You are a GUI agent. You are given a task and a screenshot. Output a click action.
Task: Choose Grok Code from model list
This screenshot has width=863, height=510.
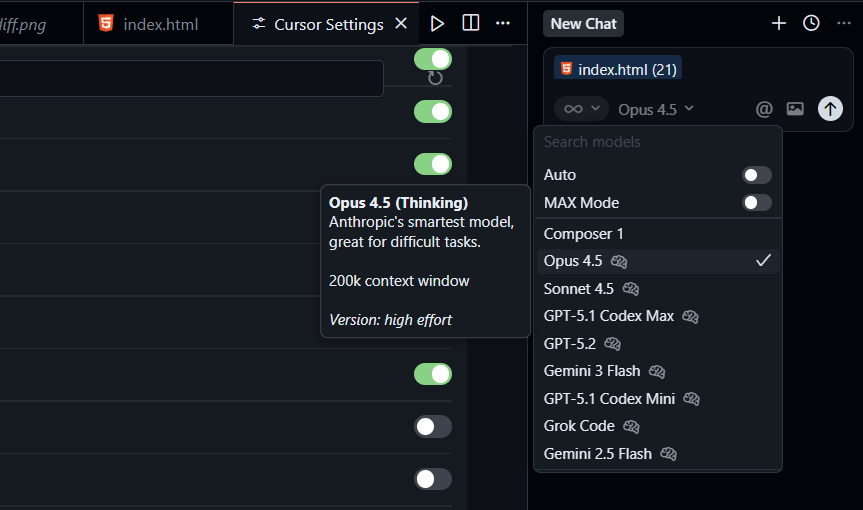click(x=658, y=426)
